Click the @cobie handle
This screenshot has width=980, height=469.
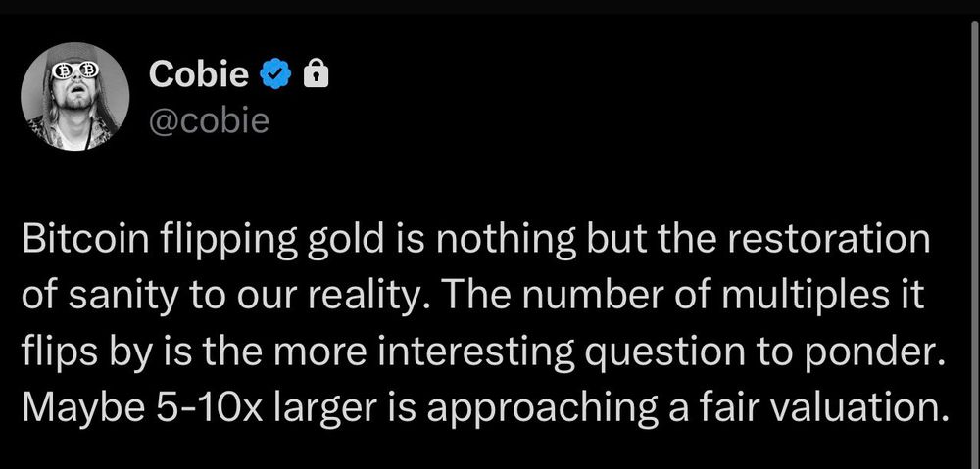coord(209,120)
